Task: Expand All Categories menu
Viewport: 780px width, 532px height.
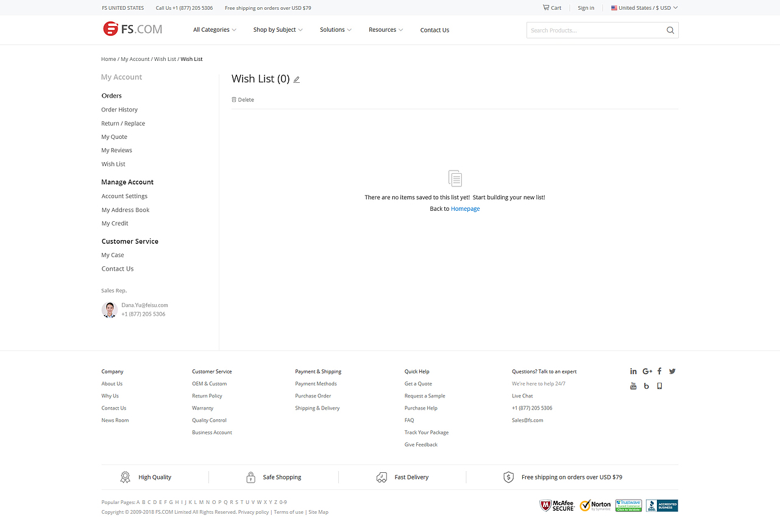Action: (214, 30)
